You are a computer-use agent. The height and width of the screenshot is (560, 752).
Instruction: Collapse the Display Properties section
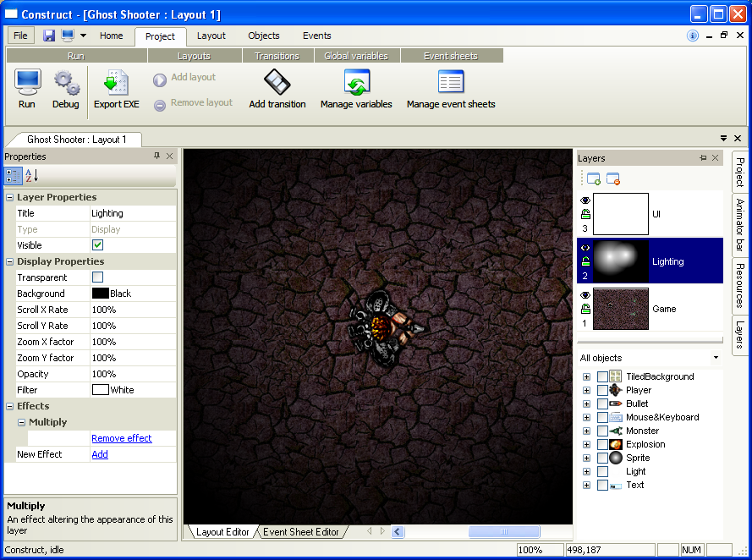point(9,261)
